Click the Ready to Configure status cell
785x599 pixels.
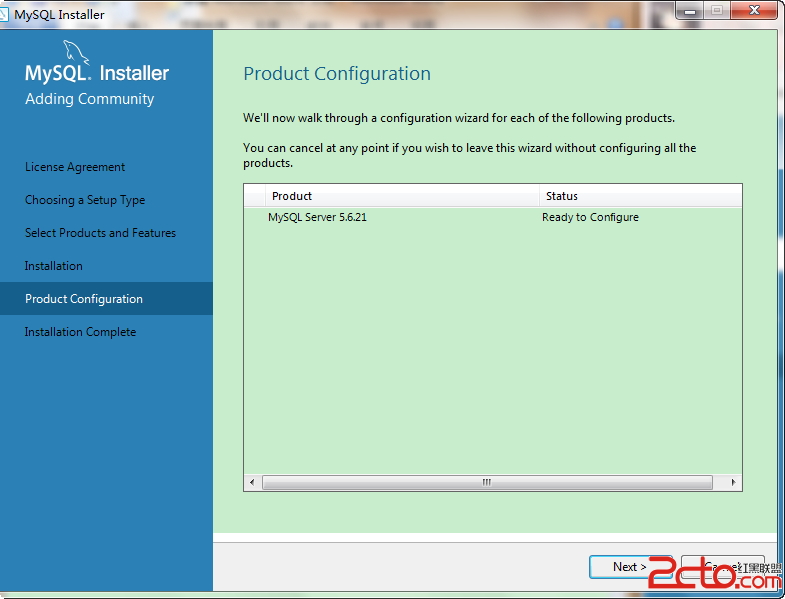click(x=590, y=217)
